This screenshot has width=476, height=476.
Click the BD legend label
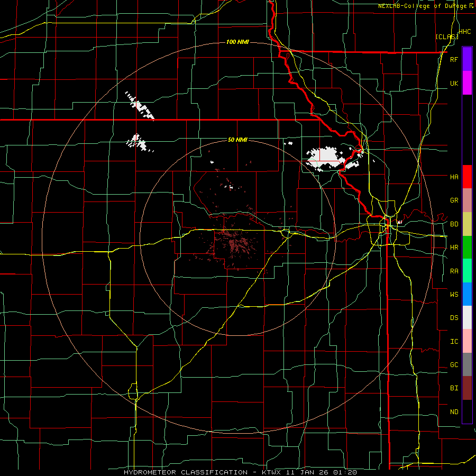point(454,224)
